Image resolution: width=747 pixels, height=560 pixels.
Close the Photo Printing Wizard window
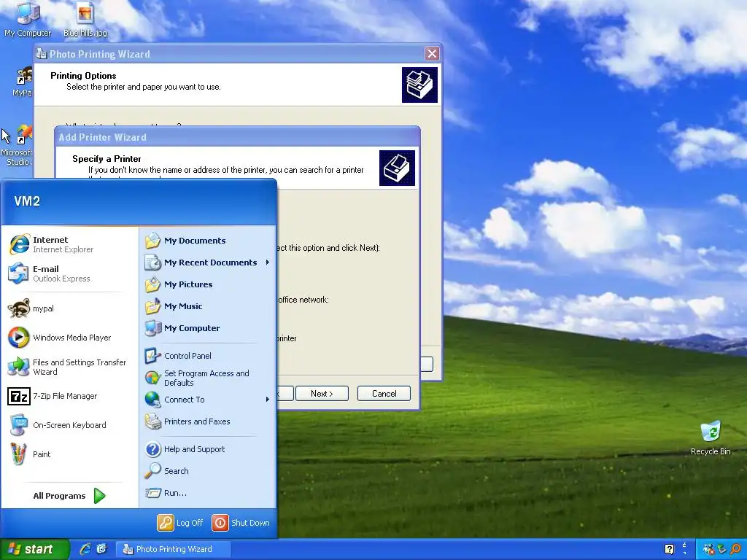(x=432, y=53)
